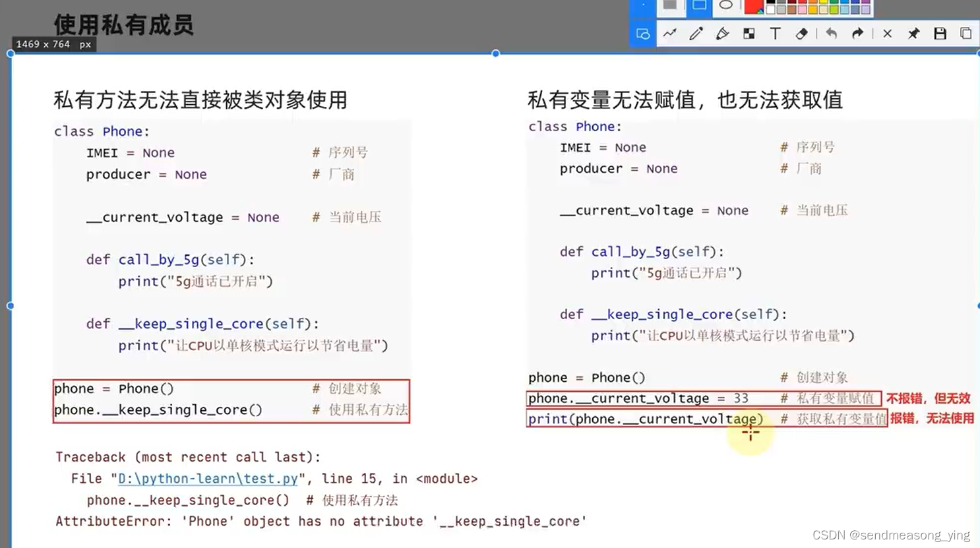Select the rectangle shape tool

(x=698, y=8)
